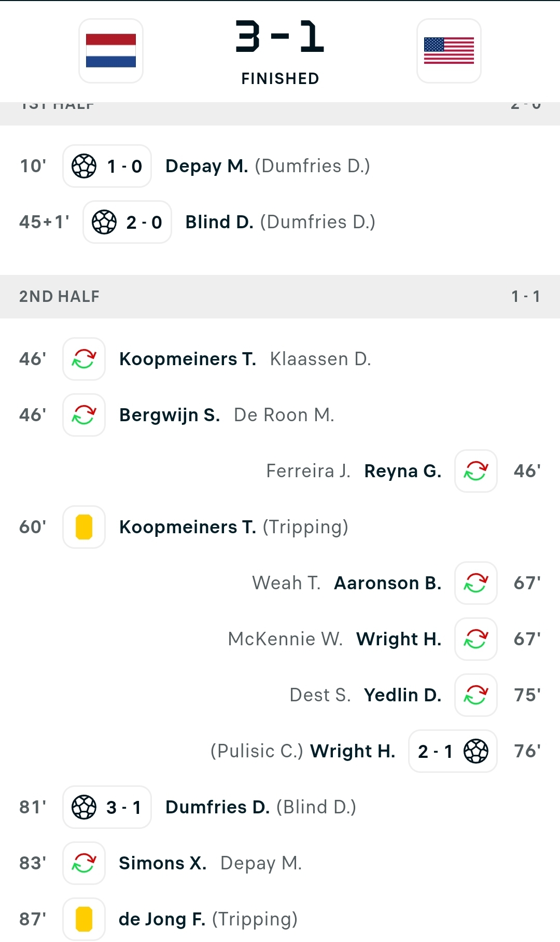Tap the FINISHED match status label
This screenshot has height=942, width=560.
pos(280,79)
